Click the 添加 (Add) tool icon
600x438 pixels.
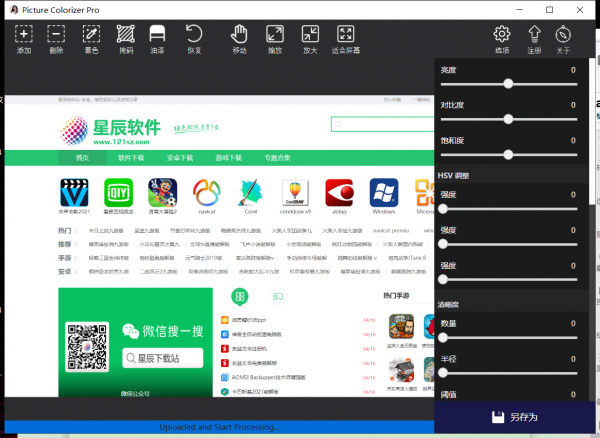pos(24,34)
